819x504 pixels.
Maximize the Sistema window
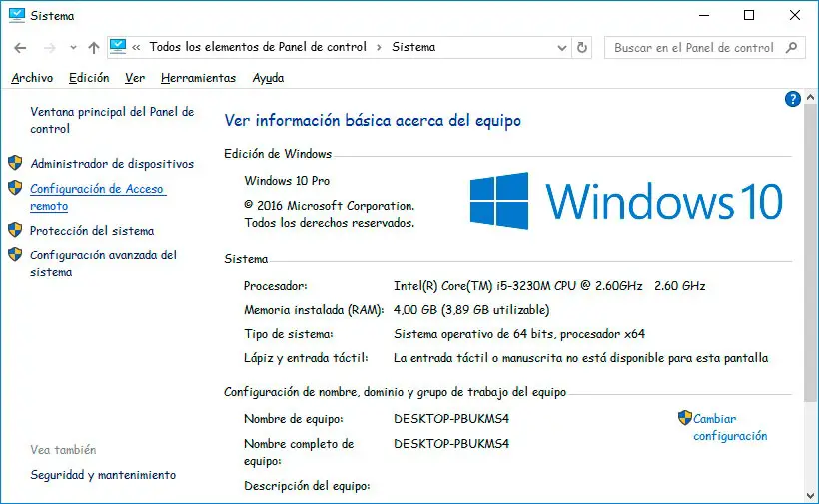click(749, 15)
